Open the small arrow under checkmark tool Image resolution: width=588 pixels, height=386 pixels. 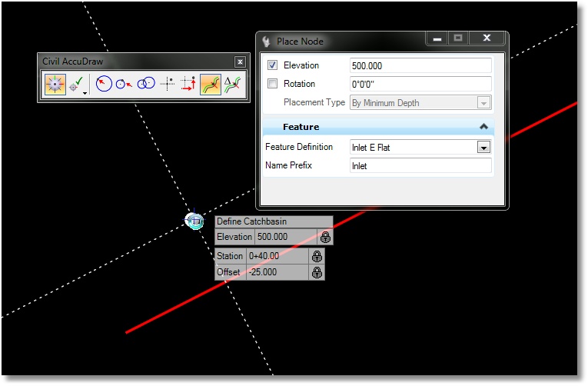[85, 93]
